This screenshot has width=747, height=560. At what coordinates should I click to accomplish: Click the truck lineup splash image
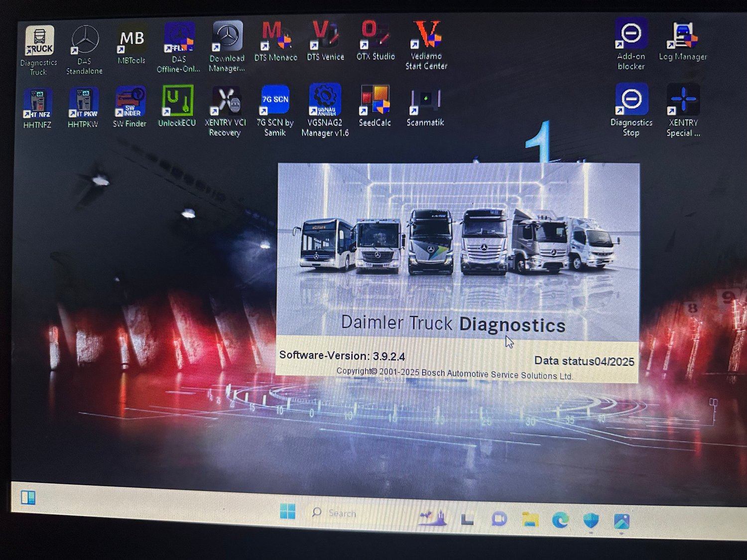tap(458, 252)
